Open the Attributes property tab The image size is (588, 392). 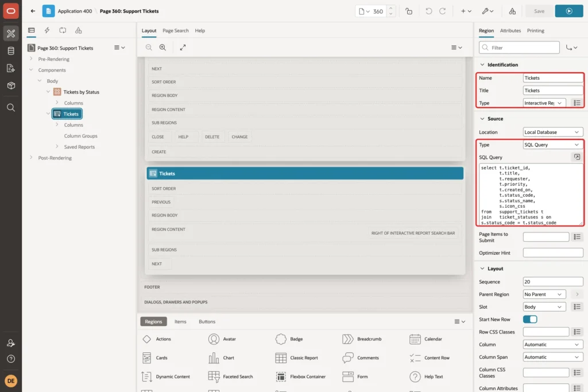click(510, 31)
